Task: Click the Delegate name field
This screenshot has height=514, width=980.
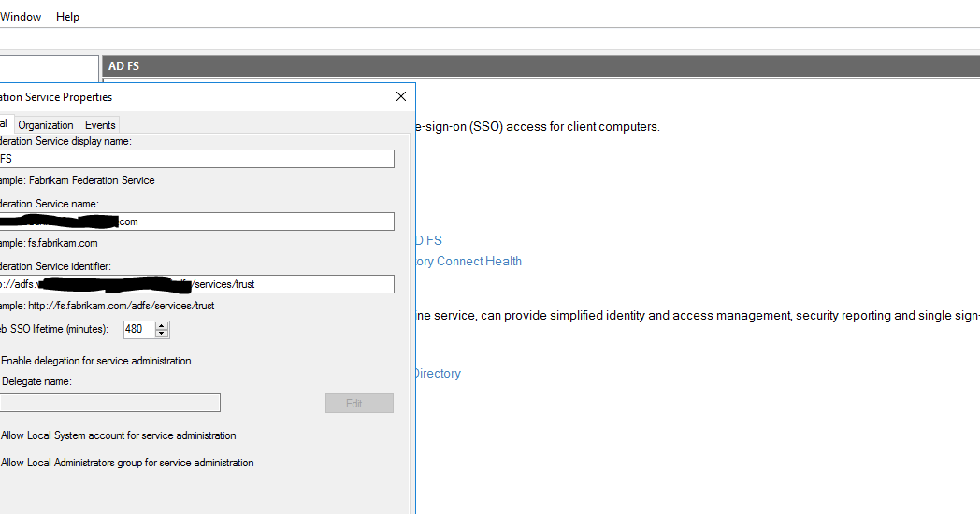Action: (x=110, y=403)
